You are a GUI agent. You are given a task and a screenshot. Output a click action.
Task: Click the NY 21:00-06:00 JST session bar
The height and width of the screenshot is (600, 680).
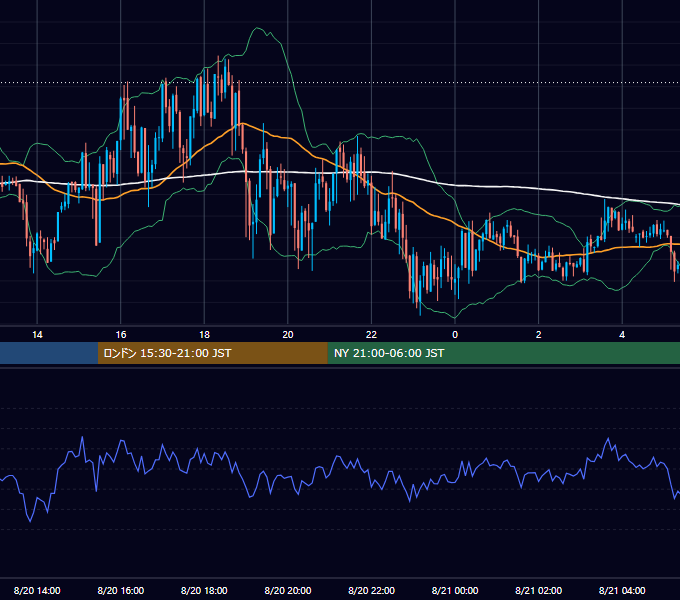(x=503, y=353)
